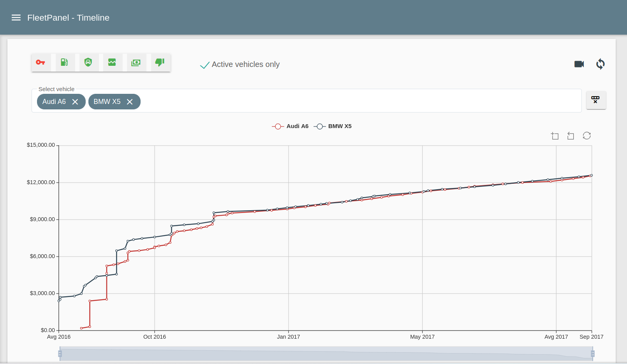Toggle the car shield insurance filter
The width and height of the screenshot is (627, 364).
88,62
